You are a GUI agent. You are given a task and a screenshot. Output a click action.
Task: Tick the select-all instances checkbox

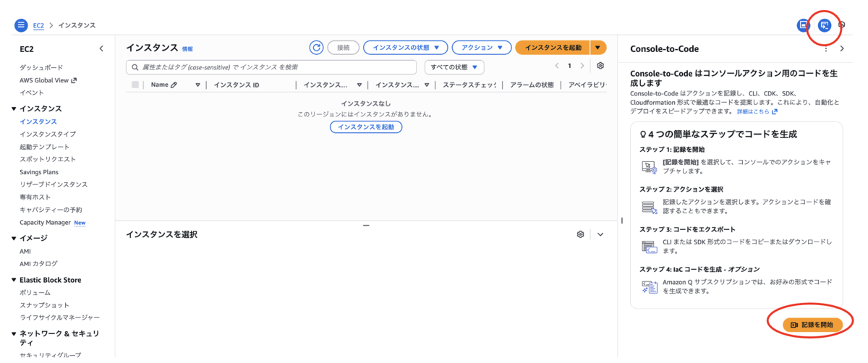pyautogui.click(x=135, y=85)
